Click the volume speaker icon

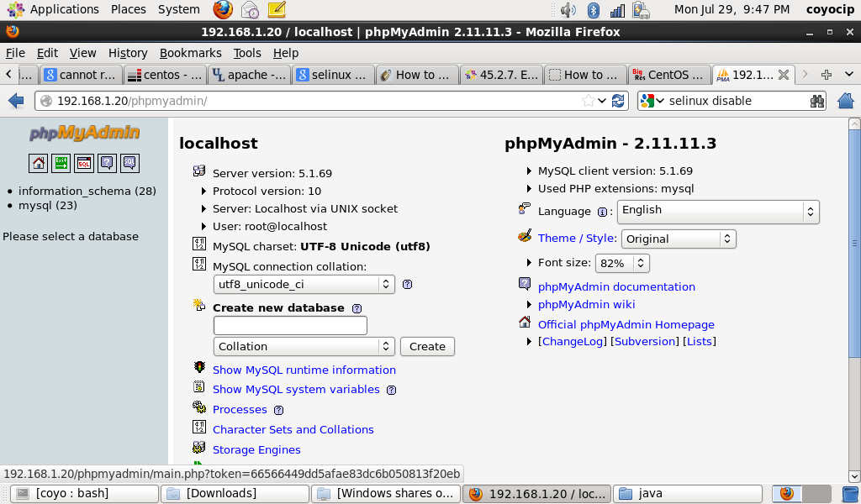click(568, 9)
